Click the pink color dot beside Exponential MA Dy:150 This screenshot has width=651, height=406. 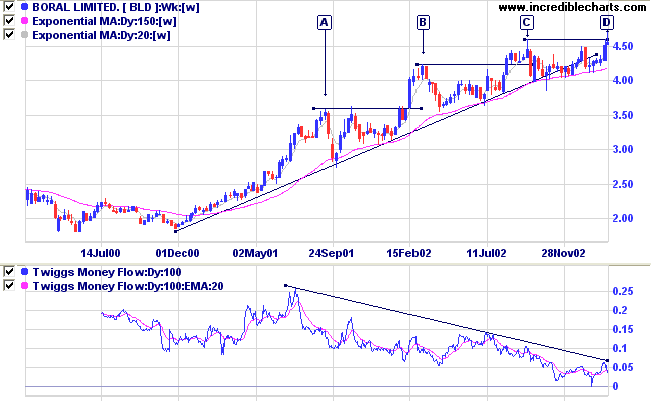tap(24, 21)
